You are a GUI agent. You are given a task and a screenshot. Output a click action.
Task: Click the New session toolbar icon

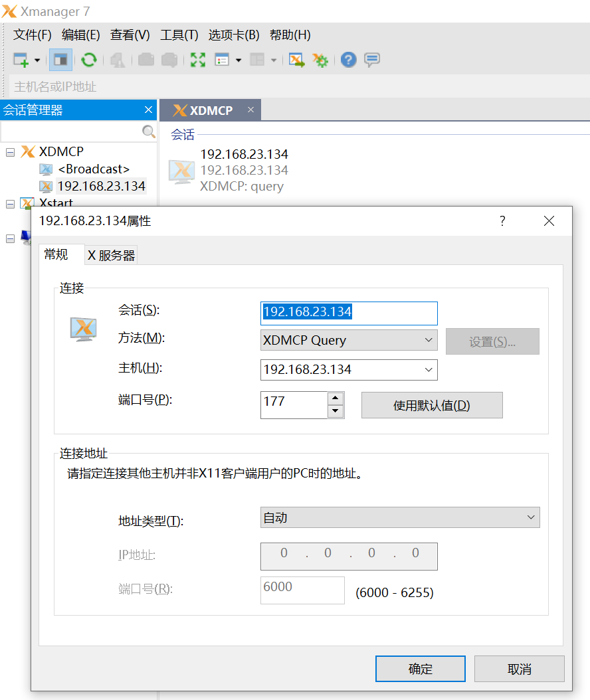pyautogui.click(x=21, y=60)
